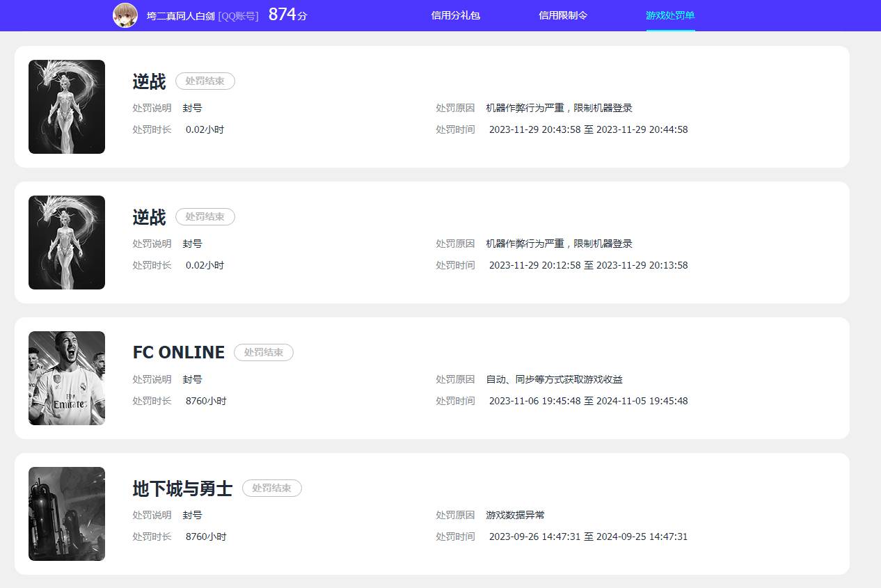Click the 地下城与勇士 game icon
881x588 pixels.
click(66, 514)
